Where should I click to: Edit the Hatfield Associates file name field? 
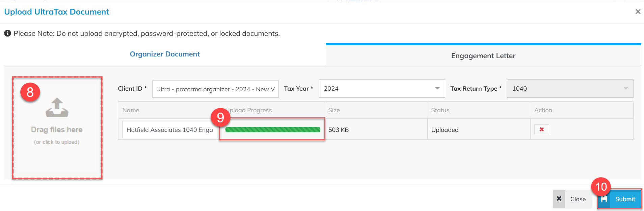pos(169,130)
